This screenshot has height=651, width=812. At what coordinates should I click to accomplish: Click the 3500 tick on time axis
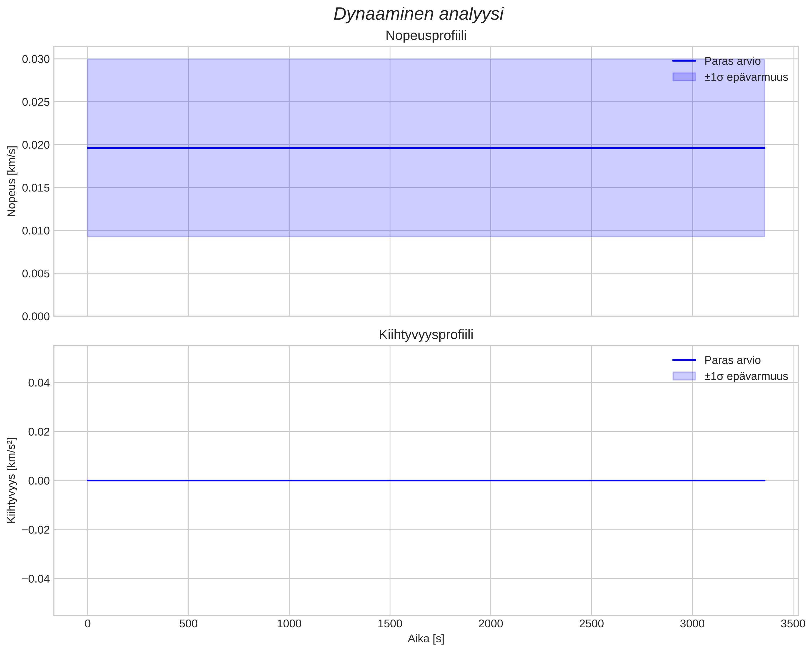[793, 624]
